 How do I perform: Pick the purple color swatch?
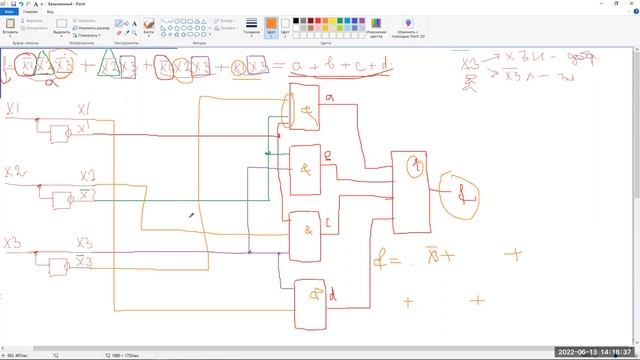(362, 20)
